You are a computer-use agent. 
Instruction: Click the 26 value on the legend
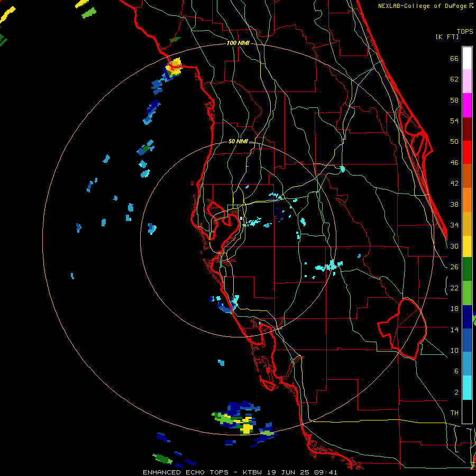pyautogui.click(x=454, y=267)
